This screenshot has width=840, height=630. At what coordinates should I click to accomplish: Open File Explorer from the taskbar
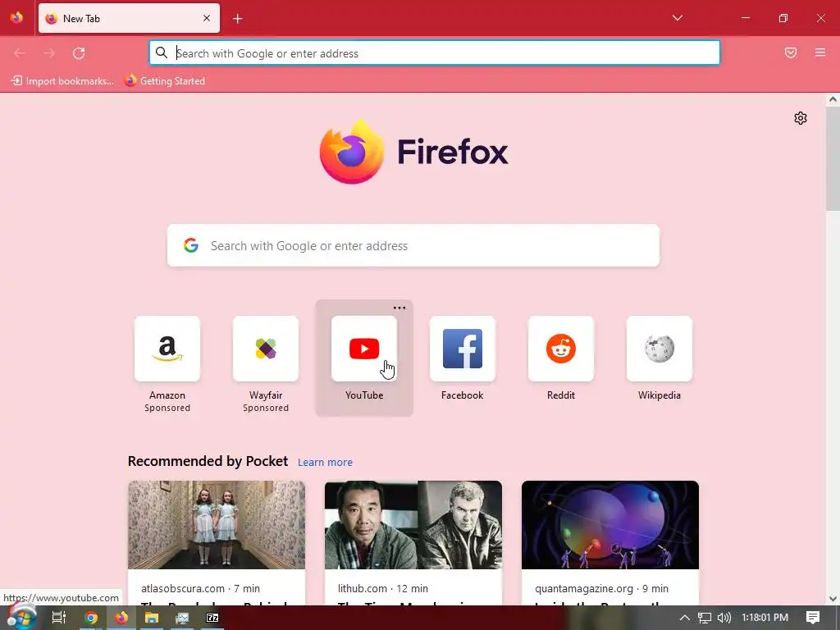tap(152, 618)
